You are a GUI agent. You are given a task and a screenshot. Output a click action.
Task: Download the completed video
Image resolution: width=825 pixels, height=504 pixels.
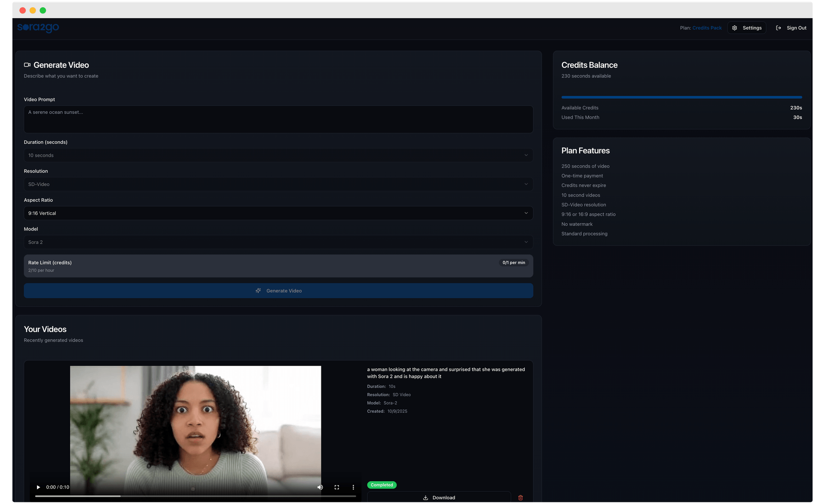[x=439, y=498]
